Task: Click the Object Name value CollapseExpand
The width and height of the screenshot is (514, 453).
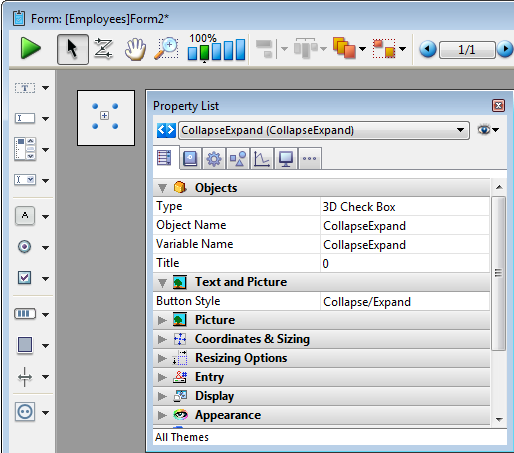Action: tap(364, 226)
